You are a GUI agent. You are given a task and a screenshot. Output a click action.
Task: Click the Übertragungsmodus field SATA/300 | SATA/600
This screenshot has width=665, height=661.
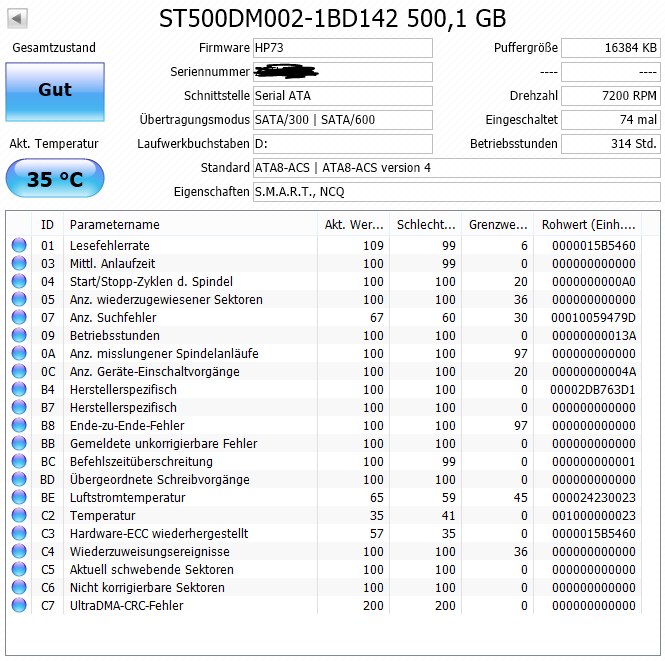[x=343, y=120]
